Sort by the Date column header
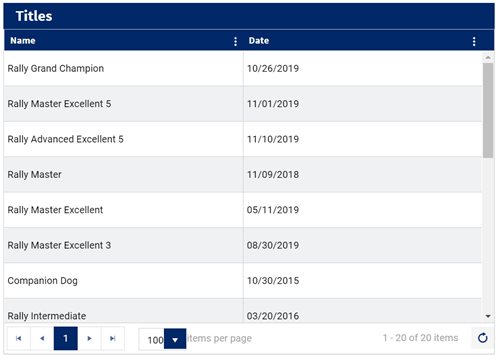Viewport: 500px width, 360px height. pyautogui.click(x=259, y=41)
